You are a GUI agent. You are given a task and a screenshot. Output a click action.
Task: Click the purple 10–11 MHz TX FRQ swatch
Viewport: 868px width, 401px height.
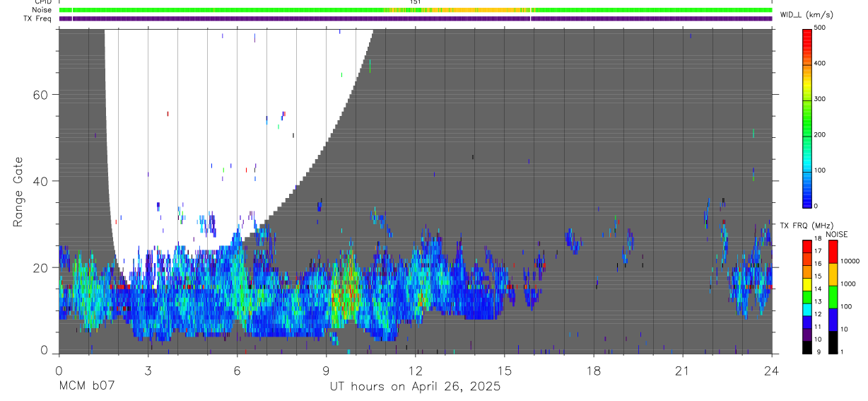coord(807,334)
